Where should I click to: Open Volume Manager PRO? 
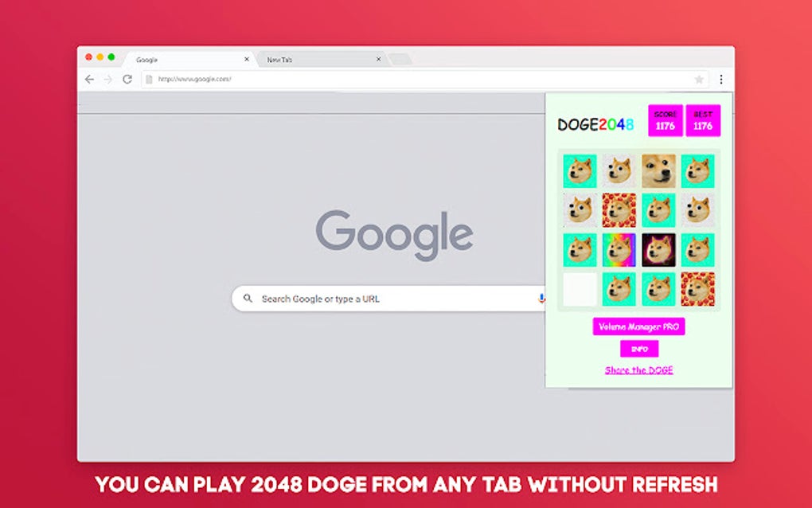tap(639, 326)
